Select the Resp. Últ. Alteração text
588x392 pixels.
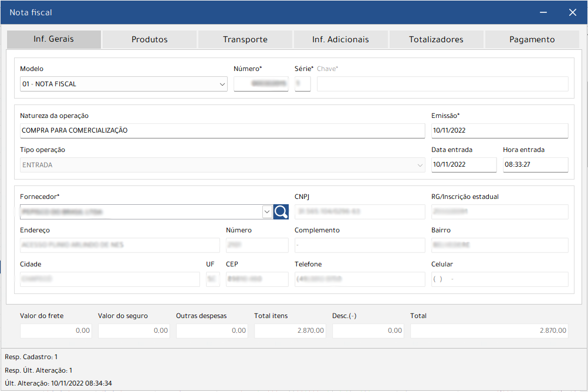pyautogui.click(x=39, y=371)
